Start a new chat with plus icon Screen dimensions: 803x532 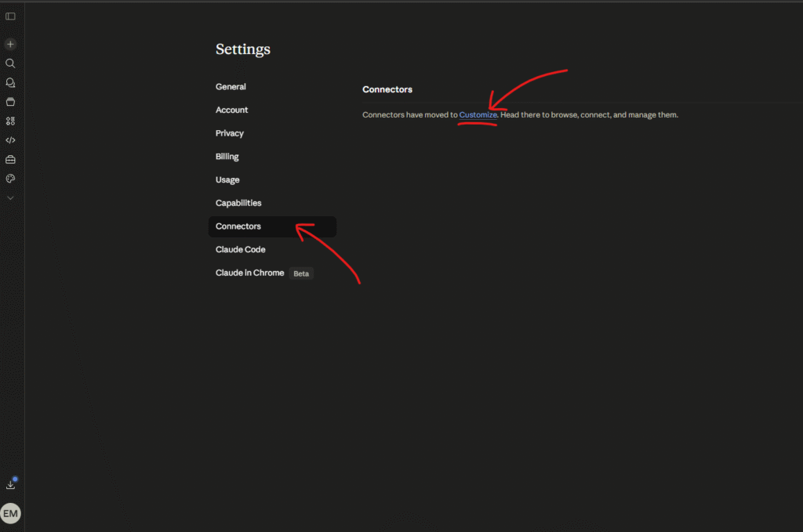10,45
